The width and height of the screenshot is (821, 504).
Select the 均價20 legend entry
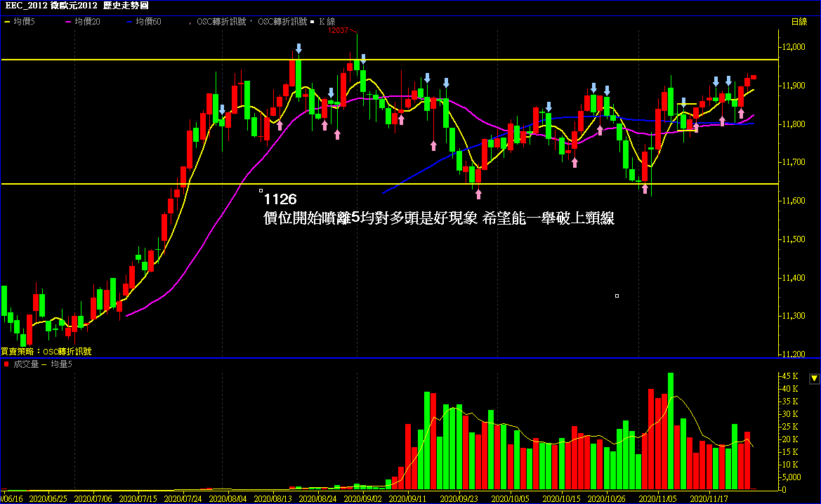click(x=83, y=22)
